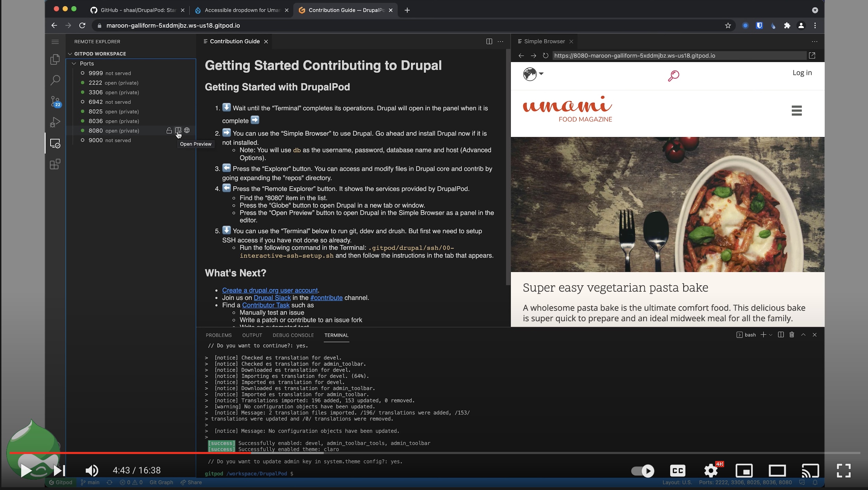Open the 'Create a drupal.org user account' link
868x490 pixels.
coord(270,290)
